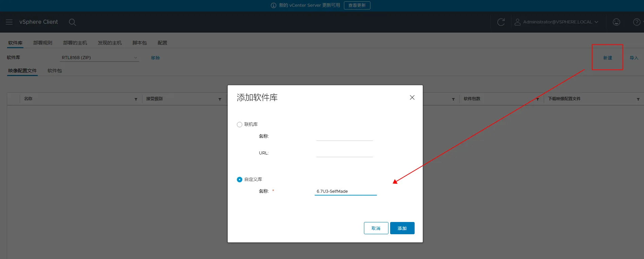Viewport: 644px width, 259px height.
Task: Click the 查看更新 button in banner
Action: [x=357, y=5]
